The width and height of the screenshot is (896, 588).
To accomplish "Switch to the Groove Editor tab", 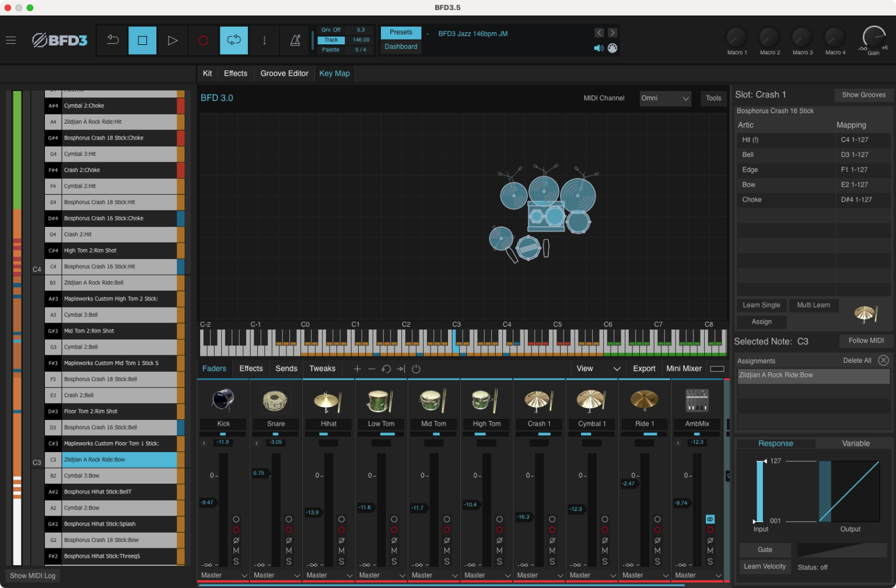I will point(284,73).
